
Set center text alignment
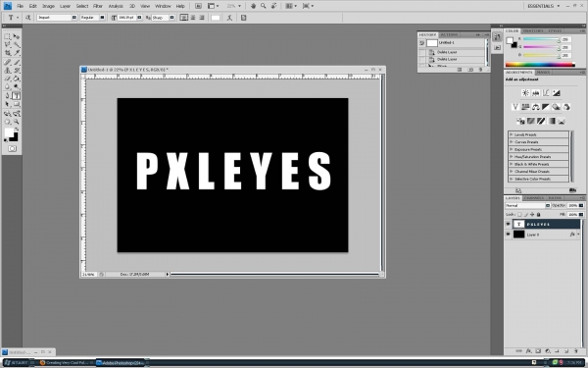[193, 18]
